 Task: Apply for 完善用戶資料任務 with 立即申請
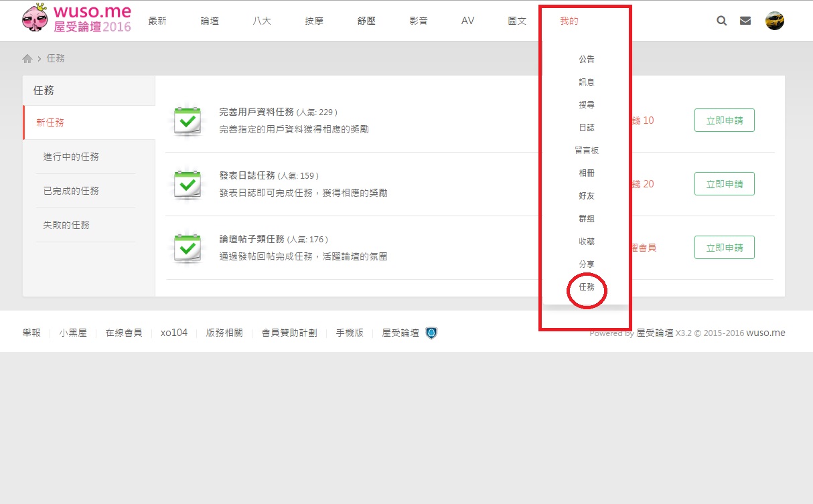pos(724,120)
